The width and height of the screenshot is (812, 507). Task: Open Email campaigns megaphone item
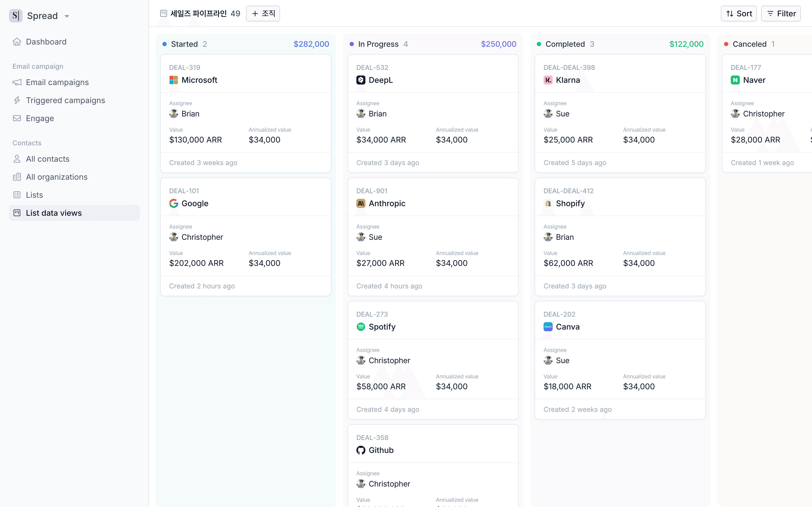(57, 82)
